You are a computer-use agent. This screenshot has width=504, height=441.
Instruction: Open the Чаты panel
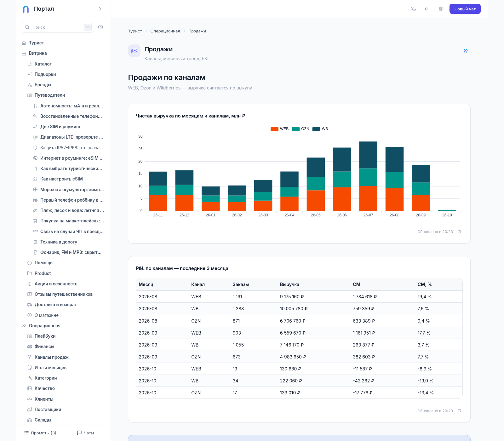pyautogui.click(x=85, y=433)
